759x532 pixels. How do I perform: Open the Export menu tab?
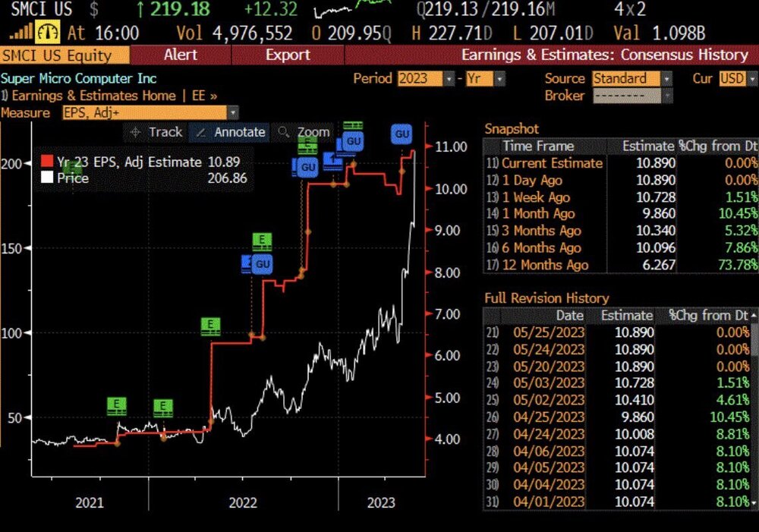288,55
